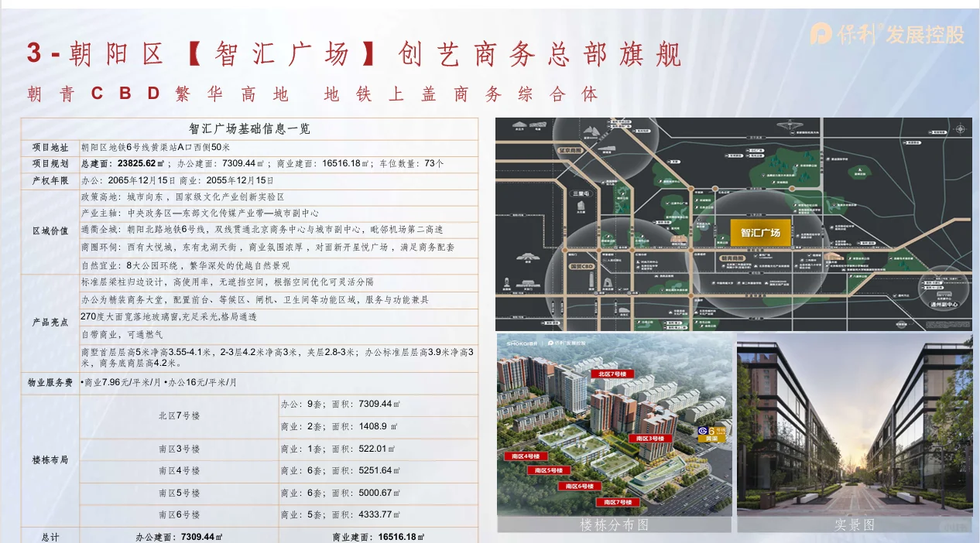
Task: Select red 南区6号楼 tag on building rendering
Action: click(x=580, y=486)
